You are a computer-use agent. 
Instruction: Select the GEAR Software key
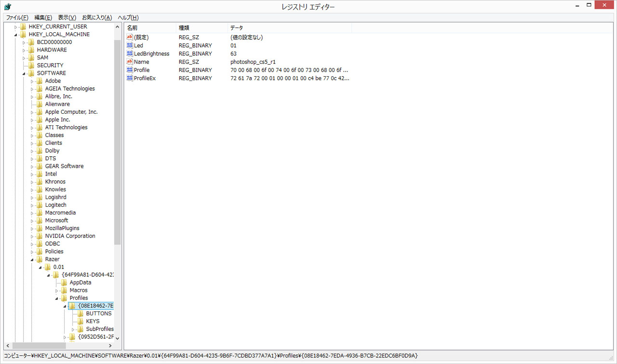click(x=64, y=166)
